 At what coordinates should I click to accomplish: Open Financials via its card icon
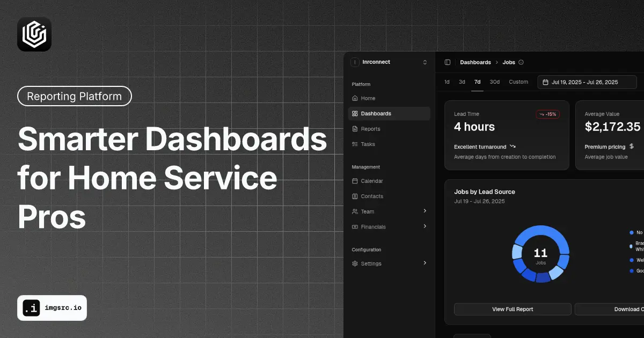[x=355, y=227]
